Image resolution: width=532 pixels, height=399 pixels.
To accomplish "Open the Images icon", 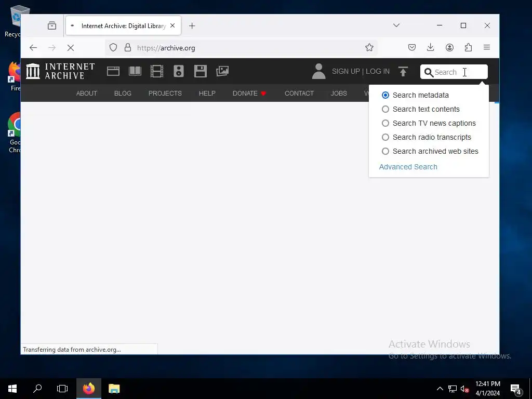I will (x=222, y=71).
